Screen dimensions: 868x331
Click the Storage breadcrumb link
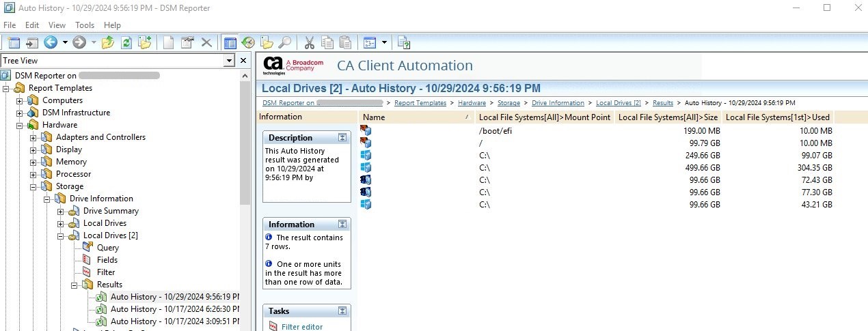508,103
